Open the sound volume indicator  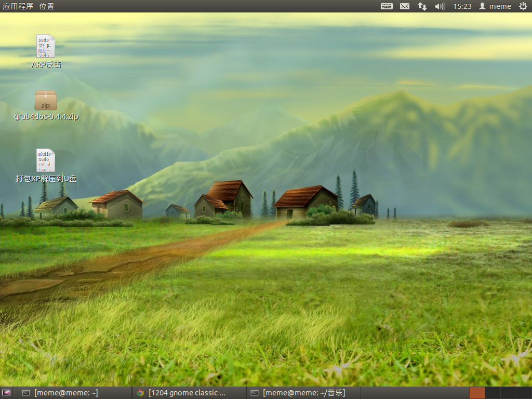coord(440,6)
